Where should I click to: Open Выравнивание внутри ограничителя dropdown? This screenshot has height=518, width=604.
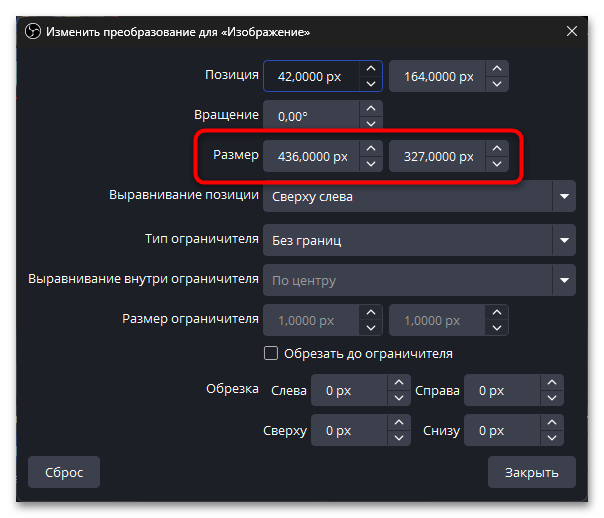click(419, 280)
